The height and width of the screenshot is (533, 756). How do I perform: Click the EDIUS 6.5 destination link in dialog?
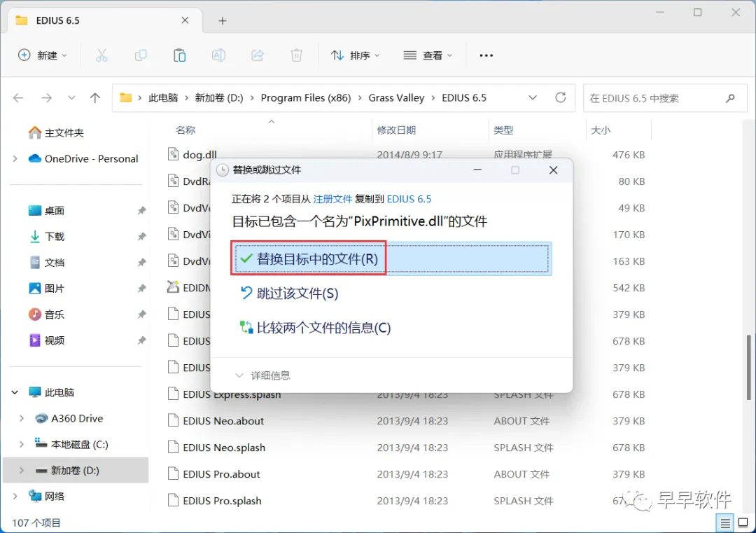click(x=409, y=199)
